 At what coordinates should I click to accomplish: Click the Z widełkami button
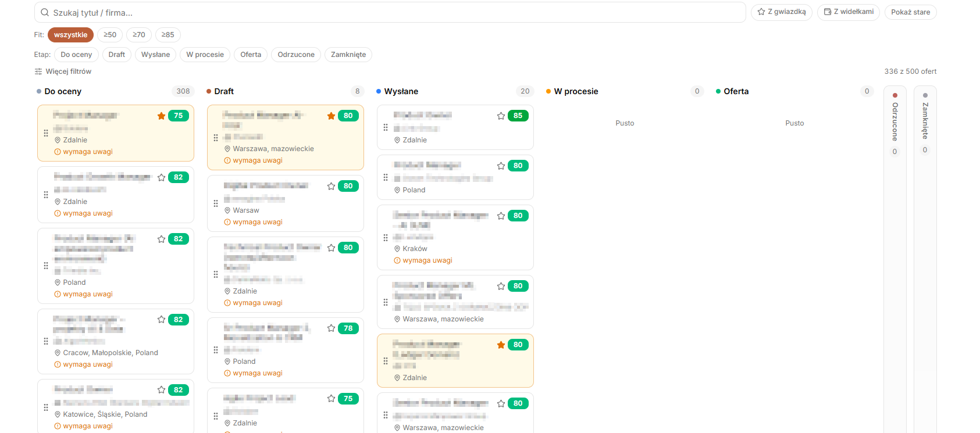849,12
